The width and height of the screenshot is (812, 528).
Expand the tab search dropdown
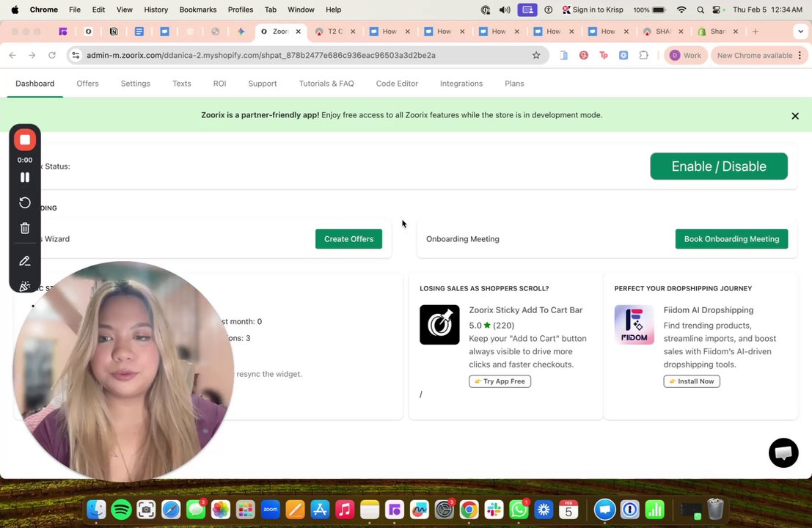coord(800,32)
